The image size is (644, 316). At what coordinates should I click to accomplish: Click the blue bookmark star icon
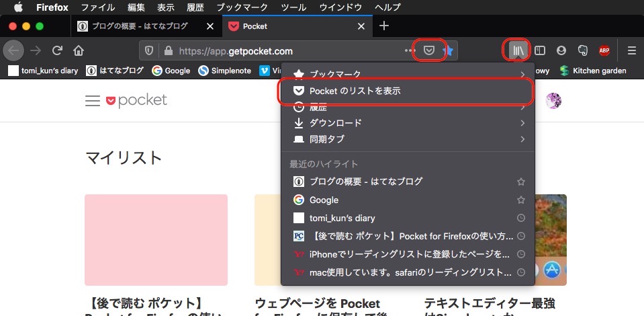pos(448,50)
